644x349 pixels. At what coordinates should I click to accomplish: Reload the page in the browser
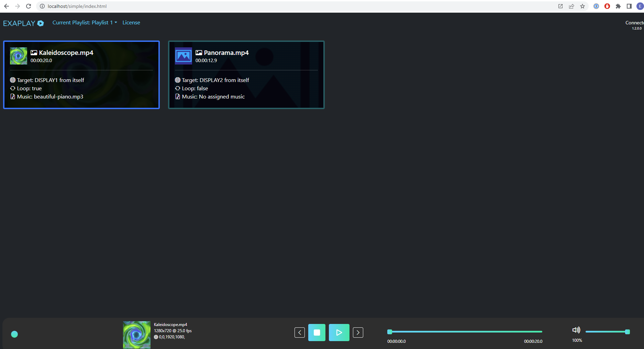pos(29,6)
